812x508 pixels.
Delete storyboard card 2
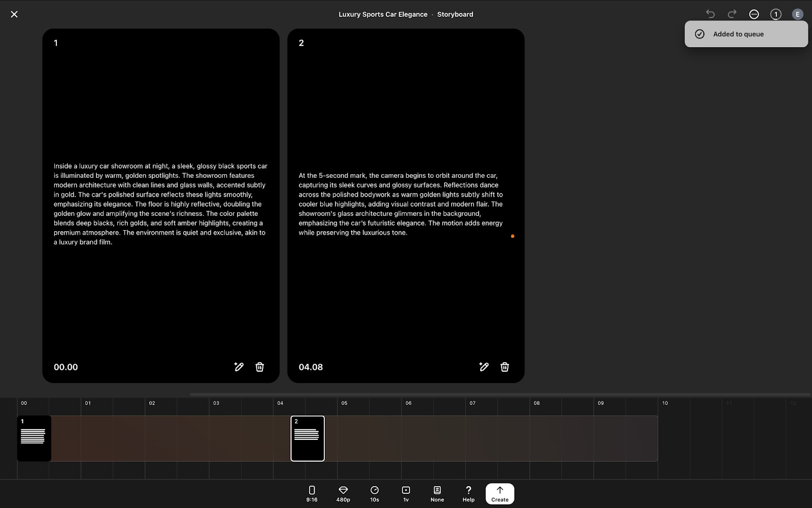pos(504,367)
